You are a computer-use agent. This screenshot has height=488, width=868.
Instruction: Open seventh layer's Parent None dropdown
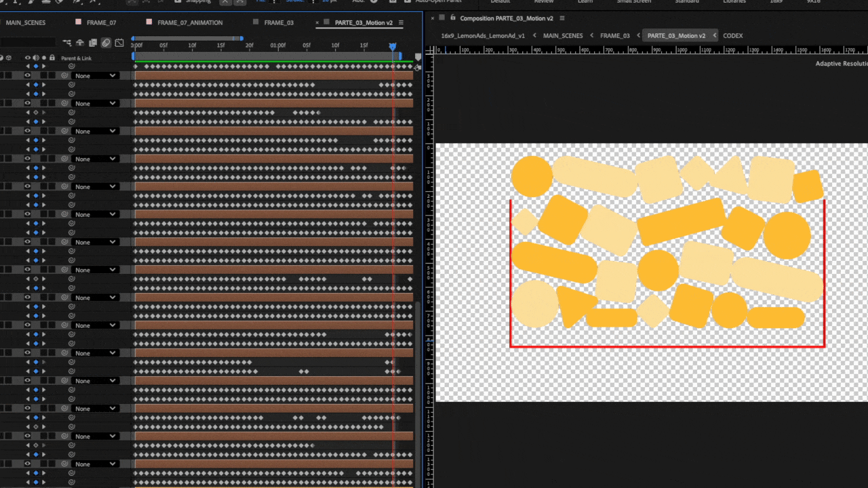[x=96, y=242]
